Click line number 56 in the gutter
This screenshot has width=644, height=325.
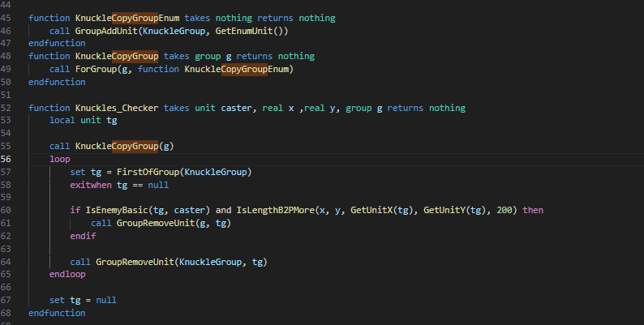tap(6, 159)
